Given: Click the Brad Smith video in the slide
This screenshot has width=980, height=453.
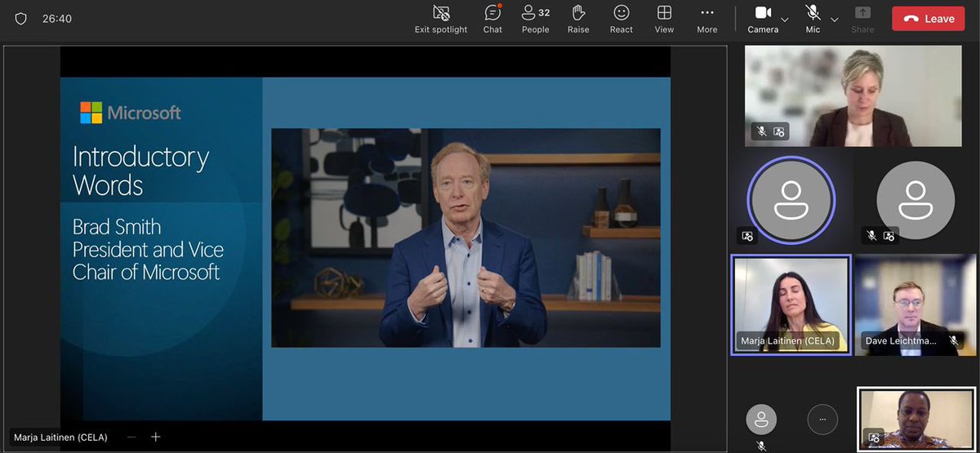Looking at the screenshot, I should pos(465,238).
